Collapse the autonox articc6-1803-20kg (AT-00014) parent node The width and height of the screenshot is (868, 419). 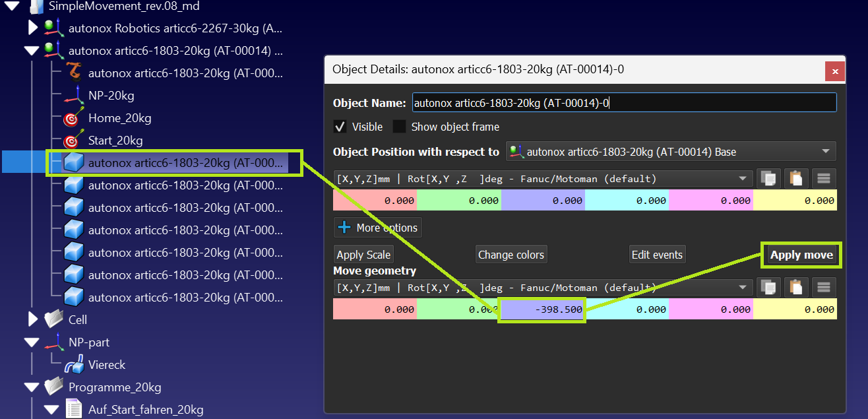(x=32, y=50)
